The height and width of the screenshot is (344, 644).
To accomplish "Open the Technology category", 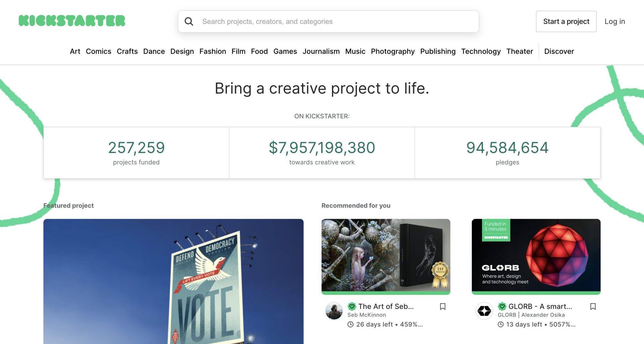I will (x=481, y=51).
